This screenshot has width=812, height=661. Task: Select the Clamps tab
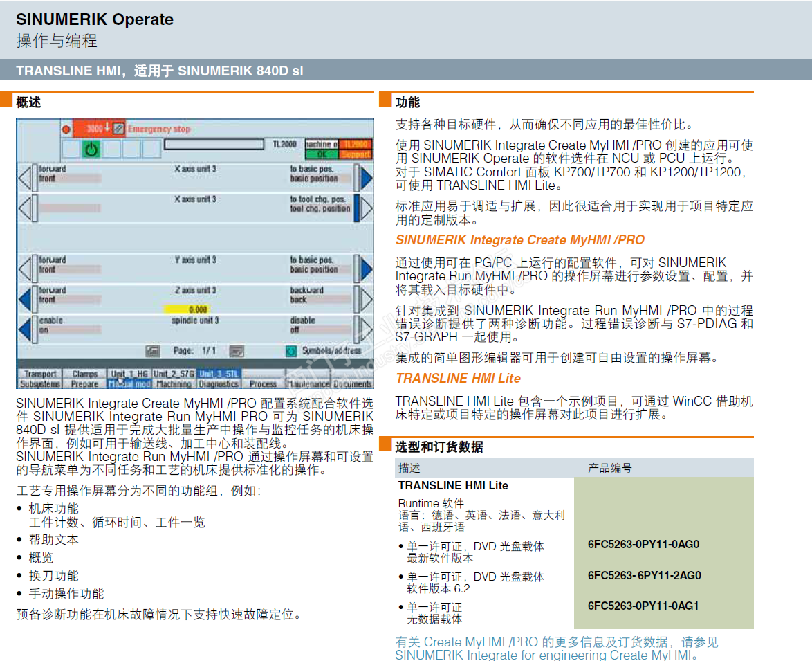[84, 374]
